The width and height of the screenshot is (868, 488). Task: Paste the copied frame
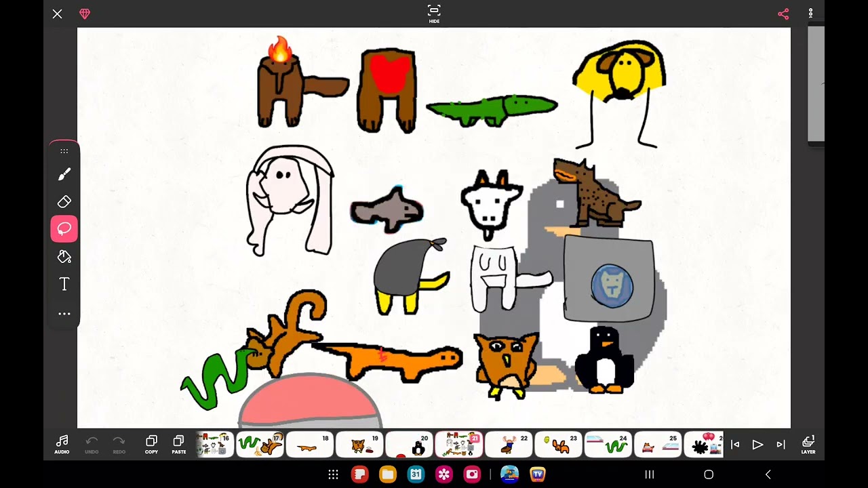point(179,445)
